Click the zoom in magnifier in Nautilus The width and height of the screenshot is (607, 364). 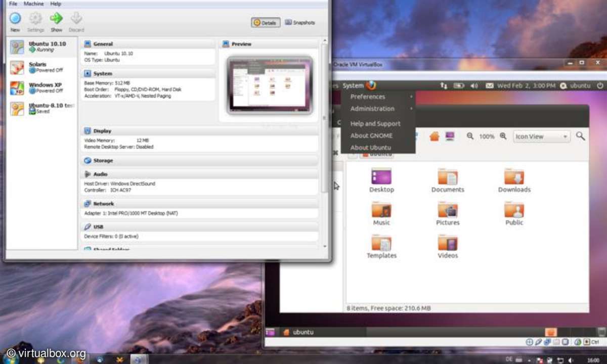(x=503, y=136)
